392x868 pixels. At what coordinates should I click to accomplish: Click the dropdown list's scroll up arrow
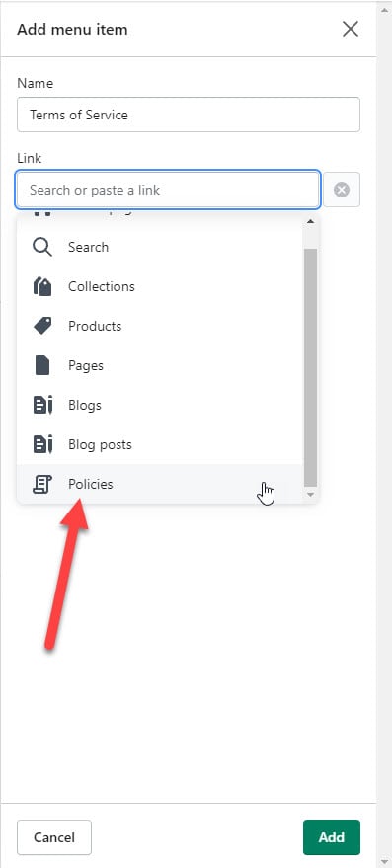pos(311,221)
